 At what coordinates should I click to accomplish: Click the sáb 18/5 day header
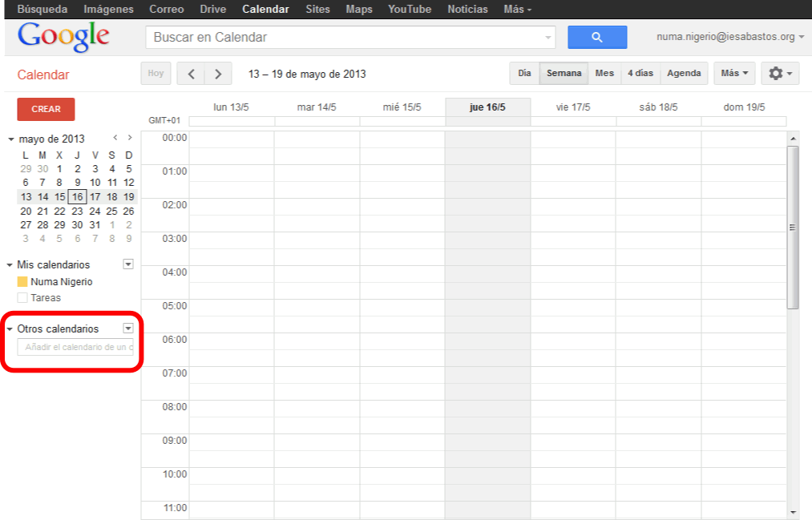tap(658, 107)
